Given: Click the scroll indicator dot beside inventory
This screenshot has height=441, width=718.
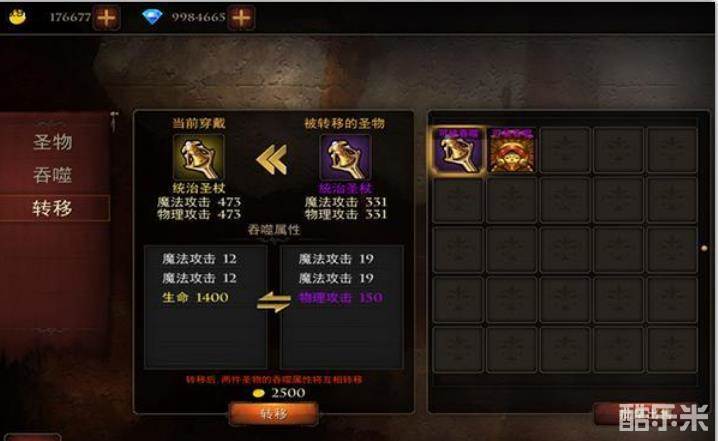Looking at the screenshot, I should (x=704, y=248).
